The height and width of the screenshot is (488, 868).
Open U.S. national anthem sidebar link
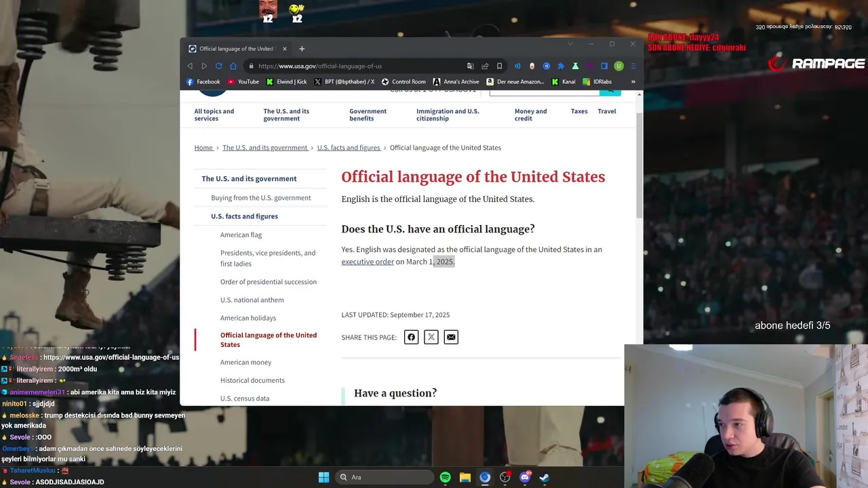[x=252, y=300]
